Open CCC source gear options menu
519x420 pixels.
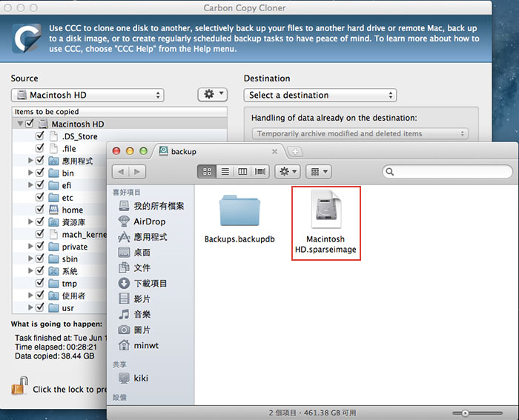coord(213,95)
